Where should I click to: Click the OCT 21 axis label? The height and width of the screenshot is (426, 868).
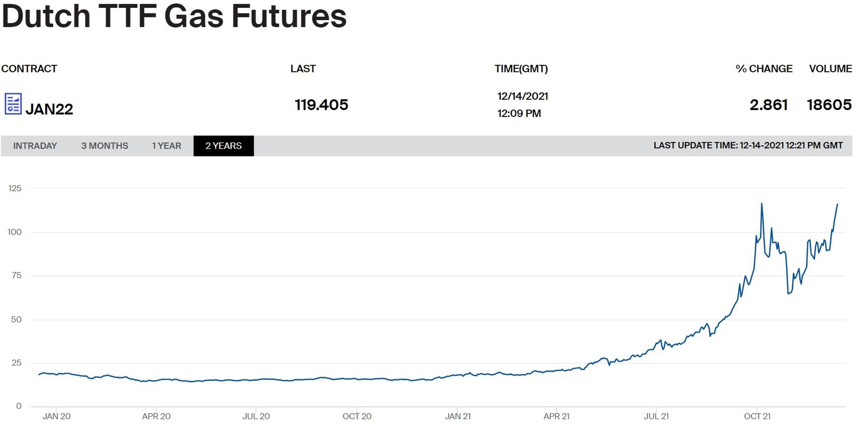(x=757, y=416)
